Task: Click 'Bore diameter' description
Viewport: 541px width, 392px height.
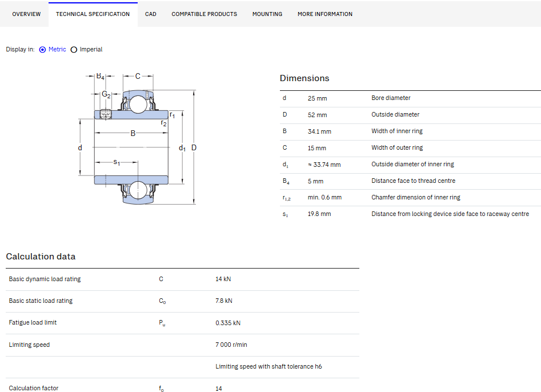Action: pos(391,98)
